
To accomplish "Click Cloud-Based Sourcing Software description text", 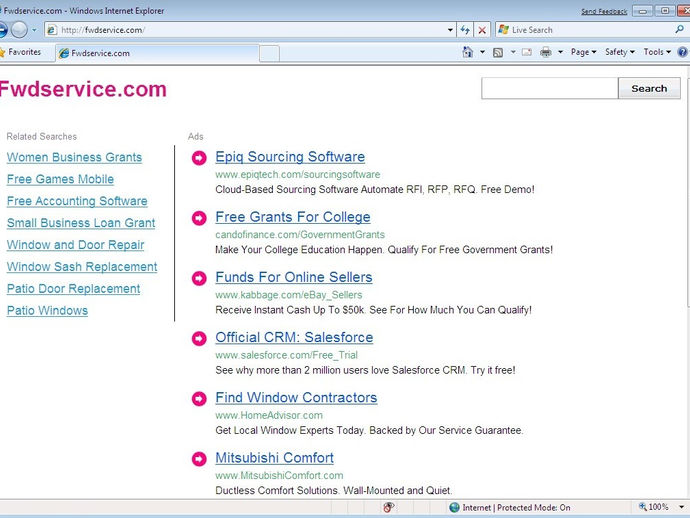I will coord(375,190).
